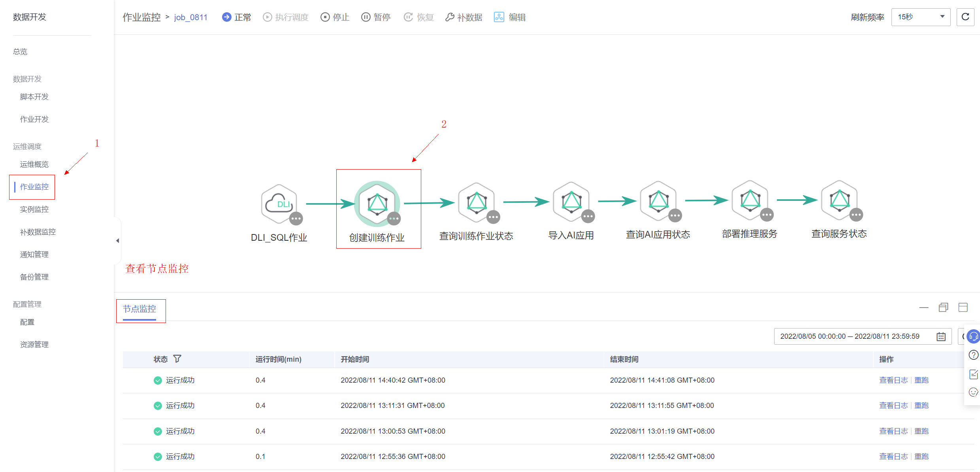Select the 导入AI应用 node icon
Screen dimensions: 980x472
(x=571, y=201)
